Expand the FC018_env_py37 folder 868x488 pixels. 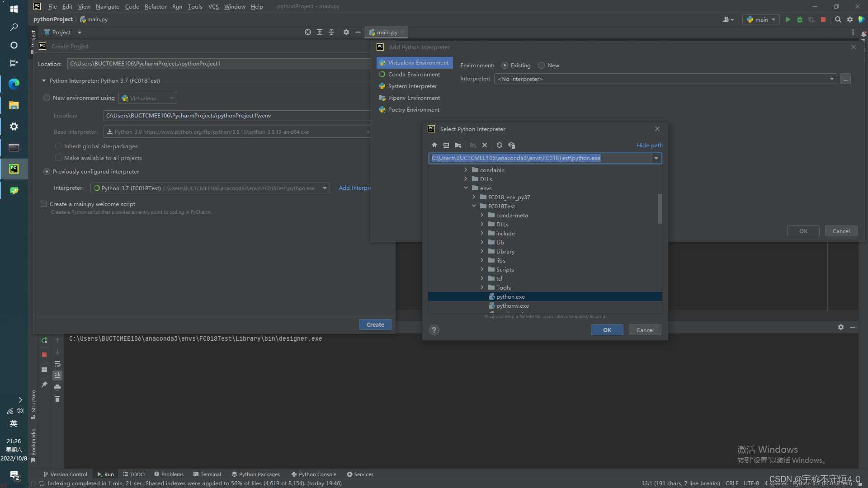pyautogui.click(x=474, y=197)
